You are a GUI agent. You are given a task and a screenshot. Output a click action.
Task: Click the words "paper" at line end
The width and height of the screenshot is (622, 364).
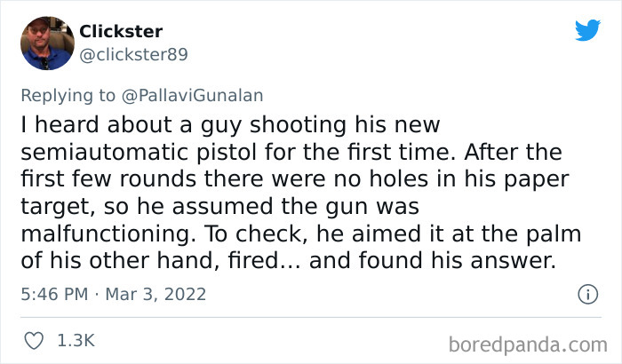[542, 178]
